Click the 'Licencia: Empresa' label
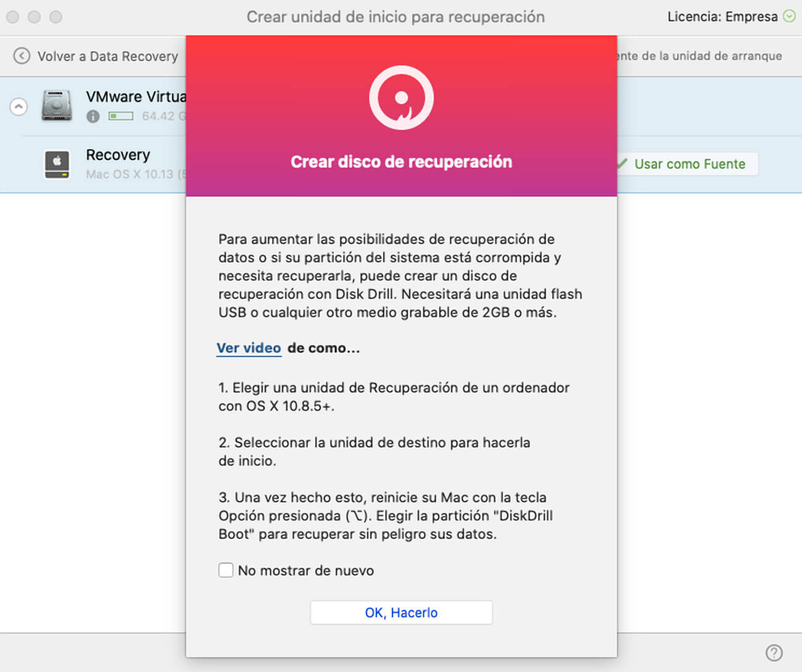Image resolution: width=802 pixels, height=672 pixels. pos(722,17)
